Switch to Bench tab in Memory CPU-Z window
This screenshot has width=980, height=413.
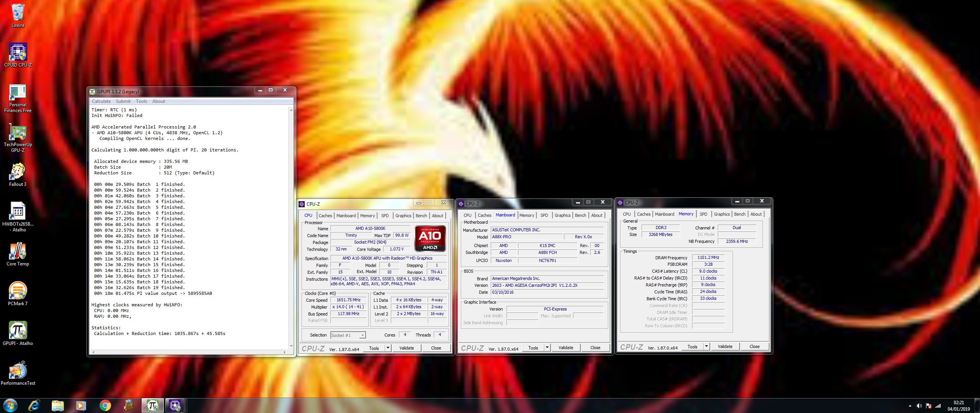click(740, 214)
